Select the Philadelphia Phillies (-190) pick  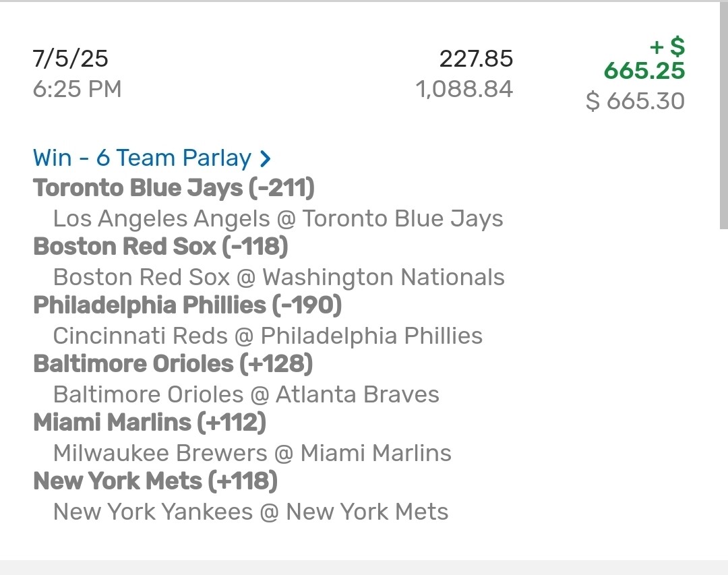pos(187,305)
